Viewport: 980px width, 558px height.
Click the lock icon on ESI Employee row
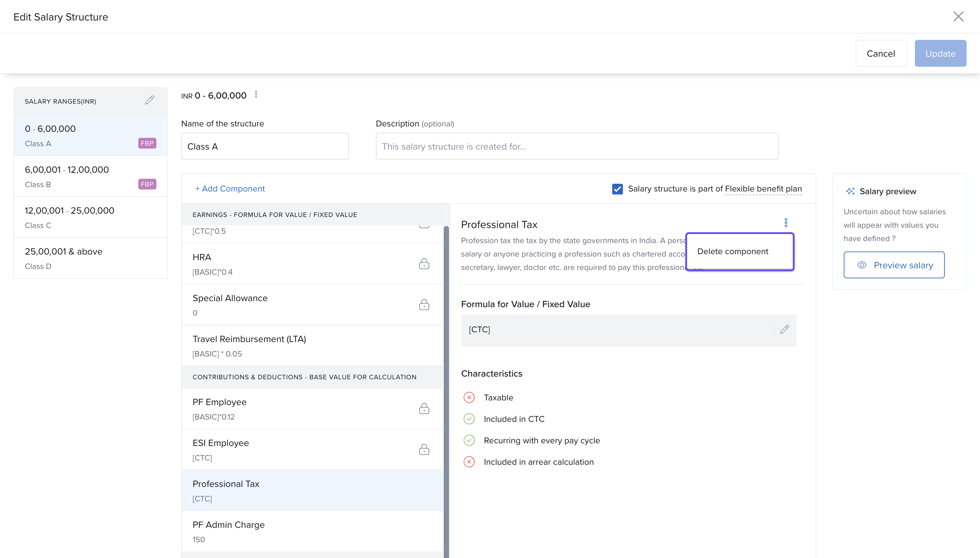[x=424, y=449]
